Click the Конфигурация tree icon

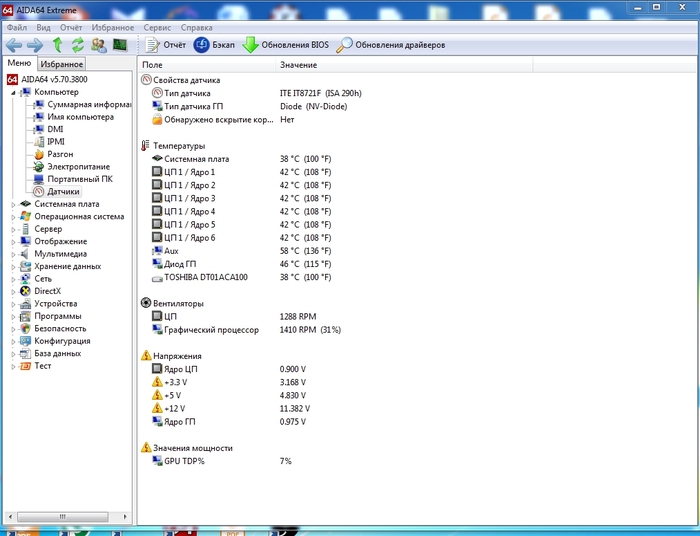(26, 341)
